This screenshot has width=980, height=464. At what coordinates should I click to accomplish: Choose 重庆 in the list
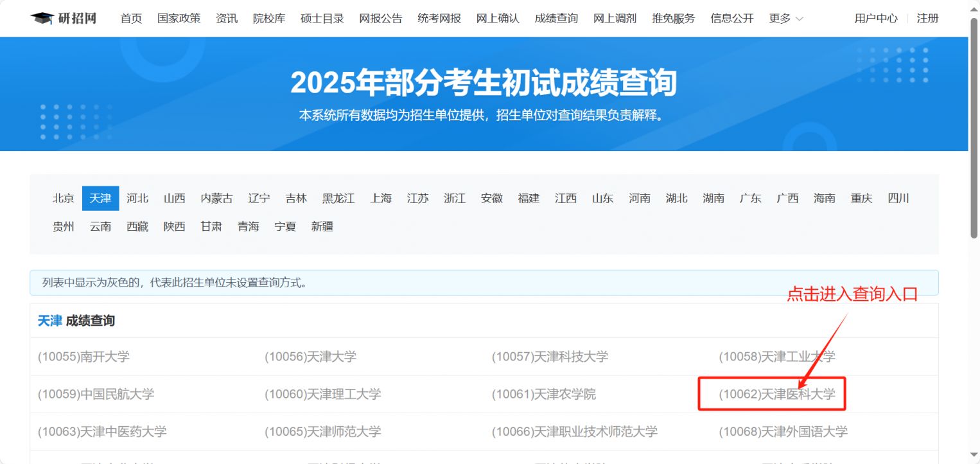862,199
